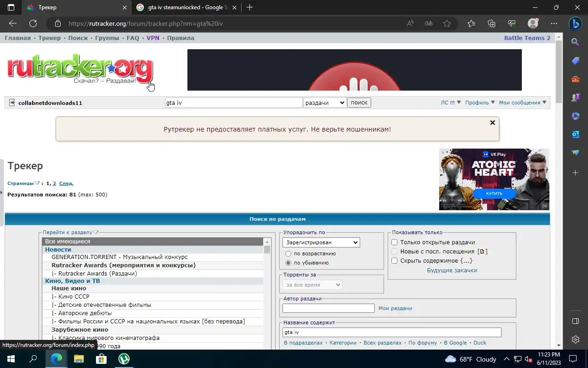This screenshot has width=588, height=368.
Task: Click the Edge tab actions menu icon
Action: tap(11, 7)
